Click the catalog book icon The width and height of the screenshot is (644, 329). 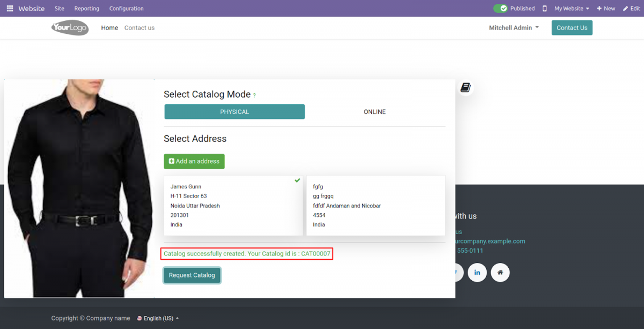click(465, 87)
